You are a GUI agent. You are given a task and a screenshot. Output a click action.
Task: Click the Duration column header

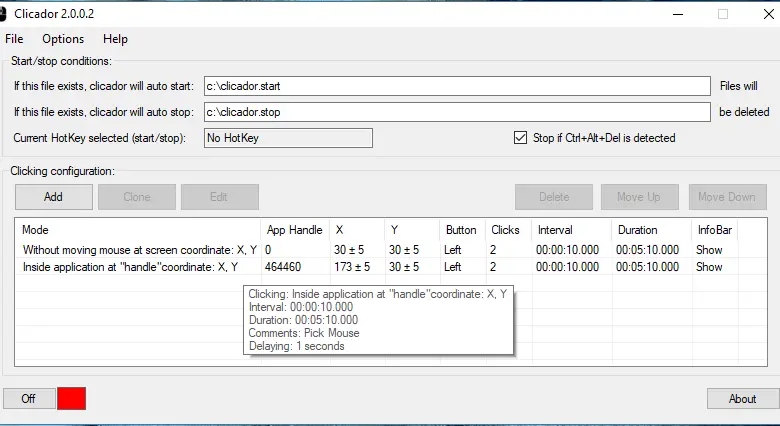click(651, 230)
